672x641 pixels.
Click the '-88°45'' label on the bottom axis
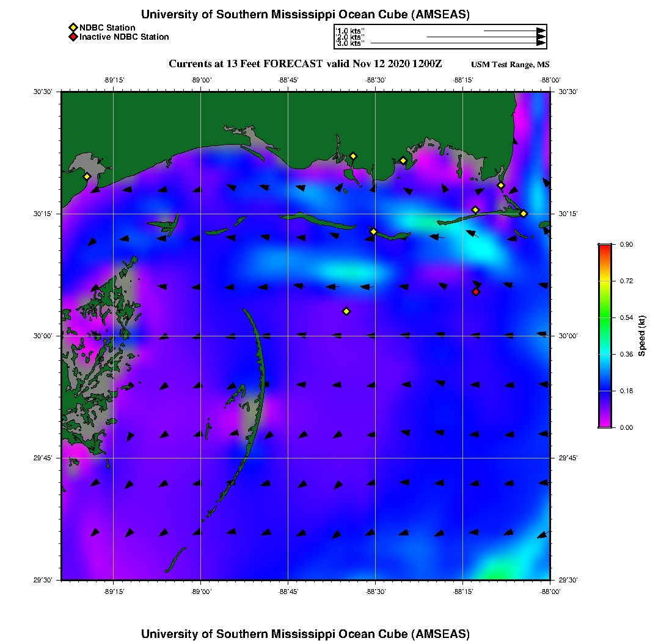coord(288,592)
